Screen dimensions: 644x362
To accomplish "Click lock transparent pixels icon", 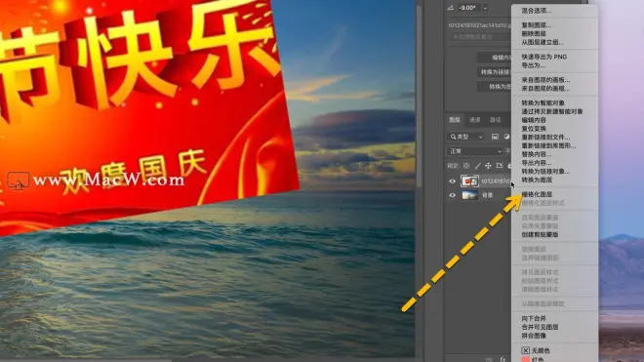I will point(466,166).
